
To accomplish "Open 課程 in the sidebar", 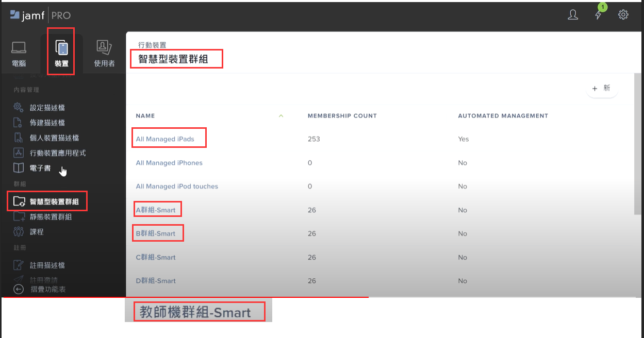I will (x=37, y=231).
